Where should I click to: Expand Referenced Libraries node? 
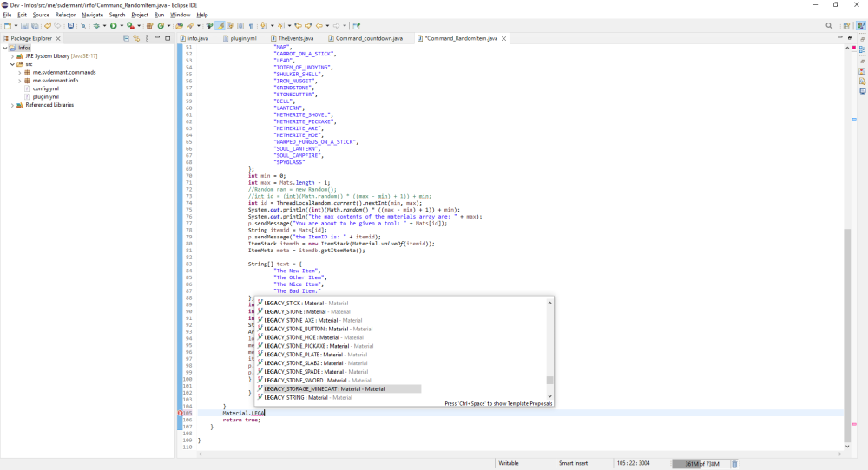click(12, 105)
